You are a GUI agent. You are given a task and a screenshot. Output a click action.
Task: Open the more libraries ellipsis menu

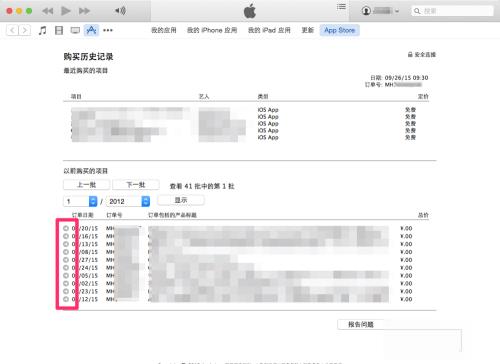point(108,30)
